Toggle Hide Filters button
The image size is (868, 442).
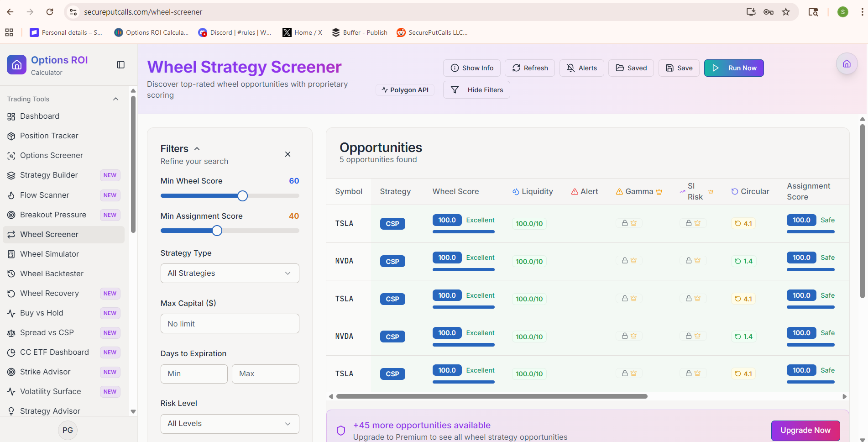tap(476, 90)
